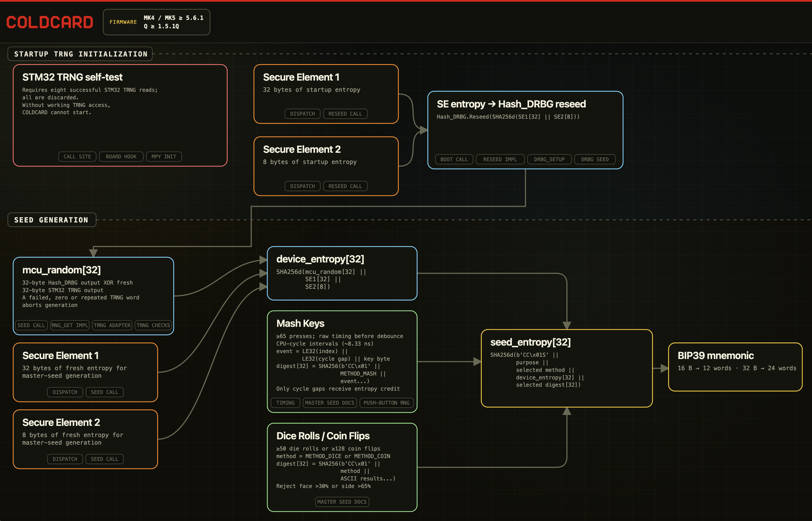Click the COLDCARD logo
Image resolution: width=812 pixels, height=521 pixels.
[50, 22]
